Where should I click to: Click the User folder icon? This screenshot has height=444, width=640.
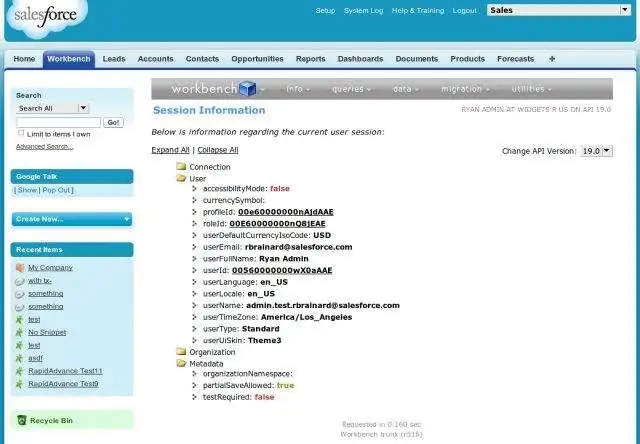181,178
